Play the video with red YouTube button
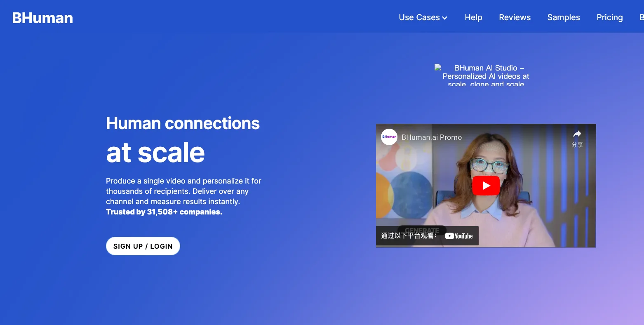This screenshot has width=644, height=325. click(x=486, y=186)
